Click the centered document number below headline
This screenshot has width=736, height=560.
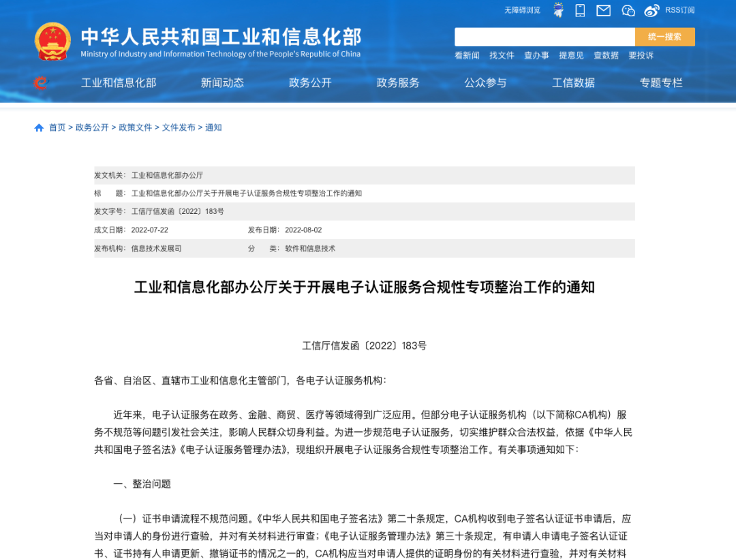click(x=364, y=346)
